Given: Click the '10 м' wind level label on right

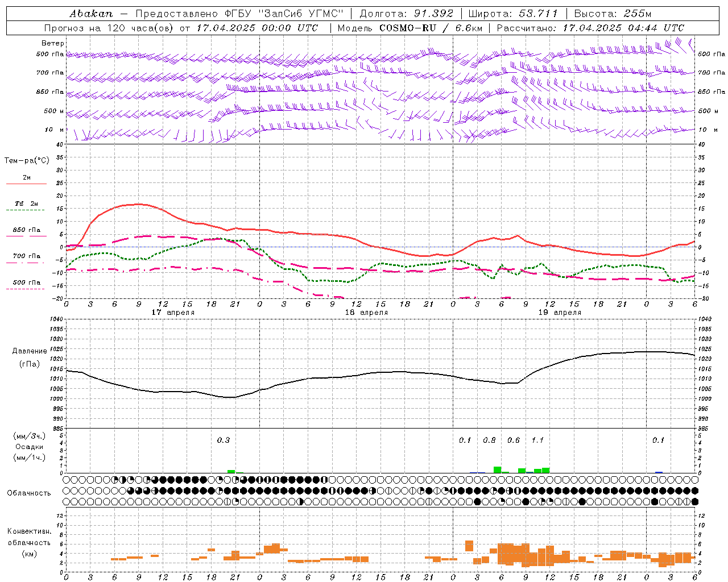Looking at the screenshot, I should [709, 130].
